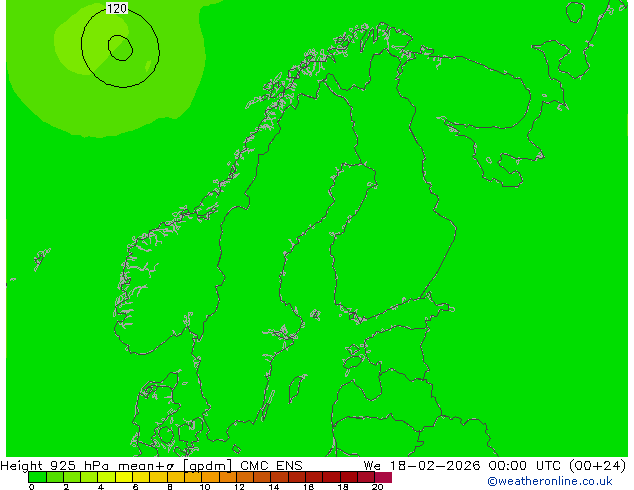Click the small inner contour circle near 120
Viewport: 634px width, 490px height.
coord(120,48)
